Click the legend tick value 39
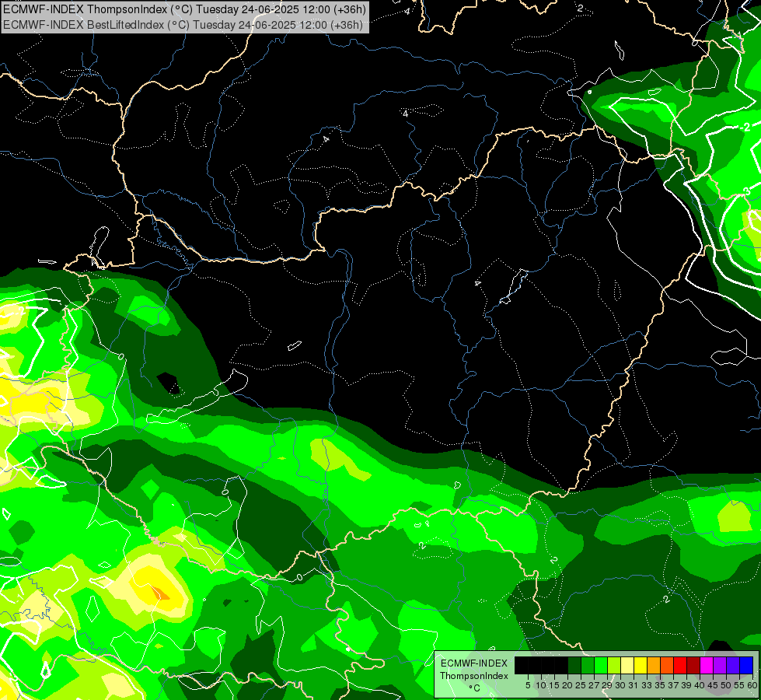The image size is (761, 700). pos(686,685)
